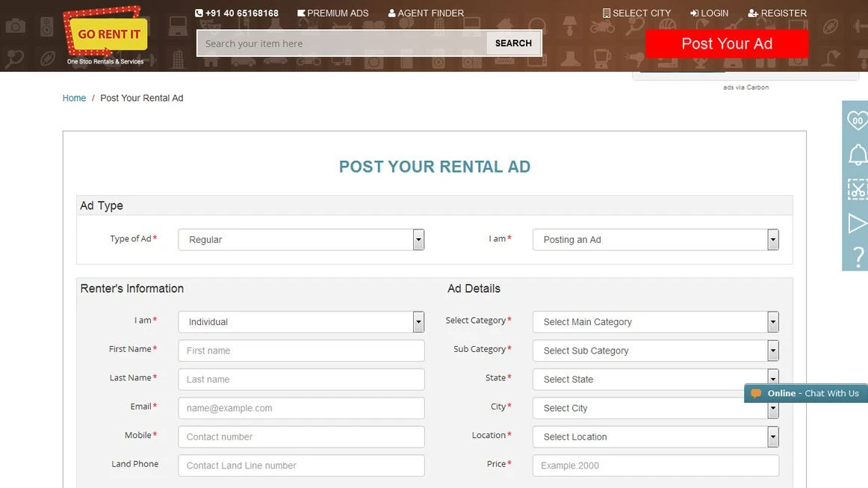
Task: Click the scissors clip icon in sidebar
Action: (857, 190)
